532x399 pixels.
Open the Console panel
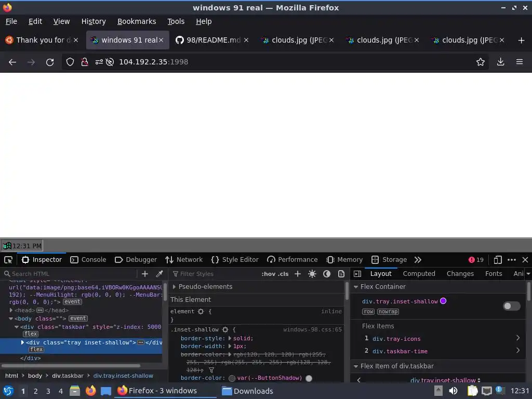point(88,260)
